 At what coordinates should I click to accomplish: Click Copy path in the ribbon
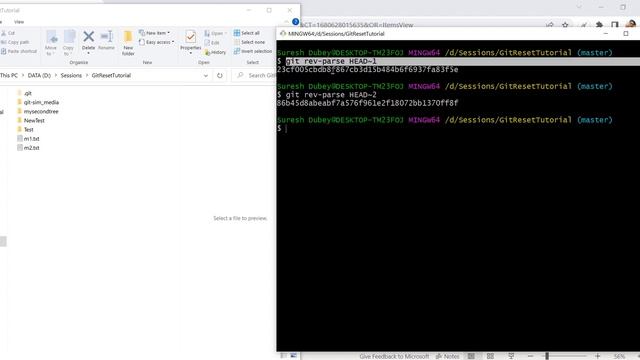15,42
